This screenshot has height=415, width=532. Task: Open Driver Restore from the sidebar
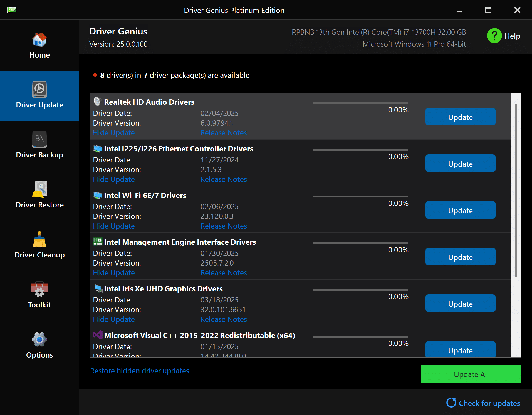(39, 190)
